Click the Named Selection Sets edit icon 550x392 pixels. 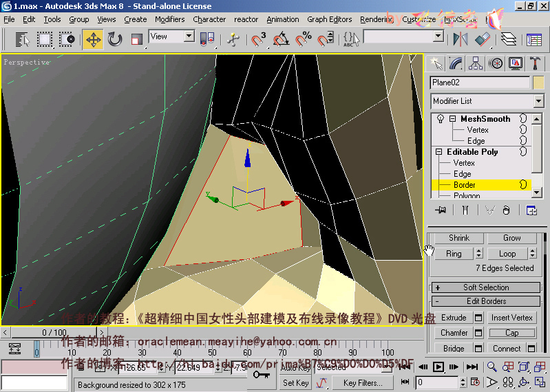[352, 39]
